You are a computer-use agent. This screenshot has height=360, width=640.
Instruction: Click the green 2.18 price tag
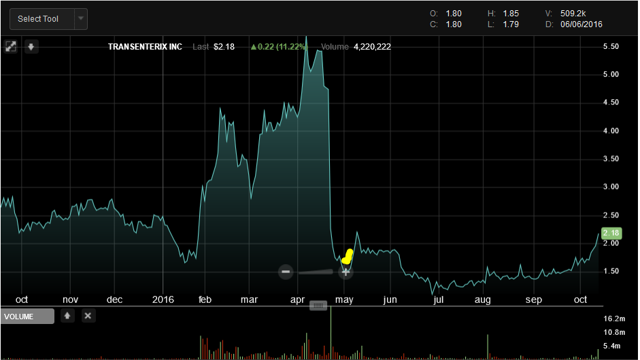pos(611,233)
